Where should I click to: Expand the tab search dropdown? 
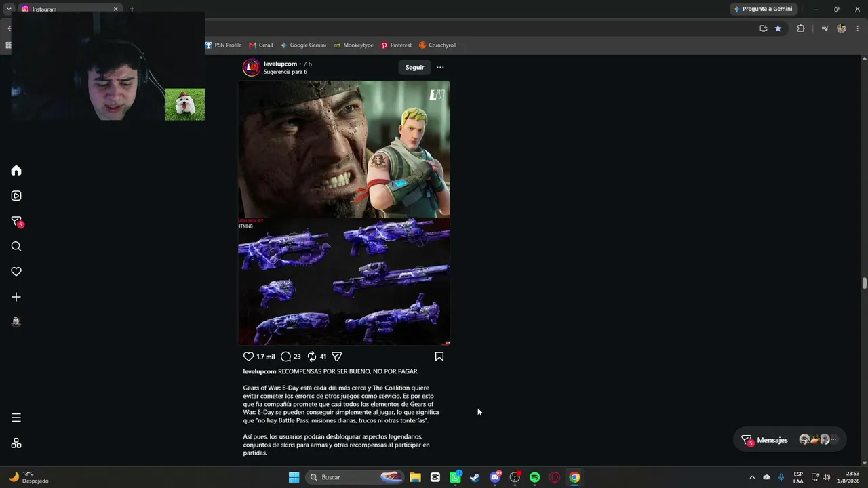tap(9, 9)
